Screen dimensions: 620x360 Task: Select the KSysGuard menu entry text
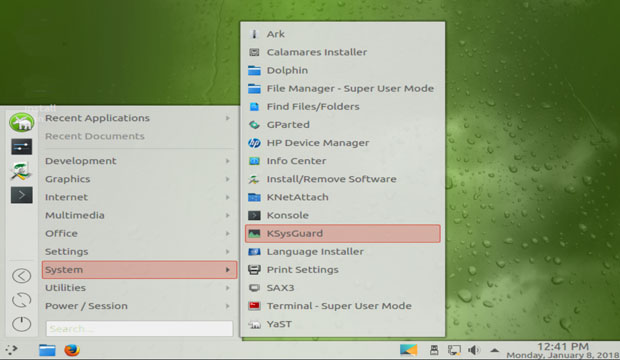[x=295, y=233]
